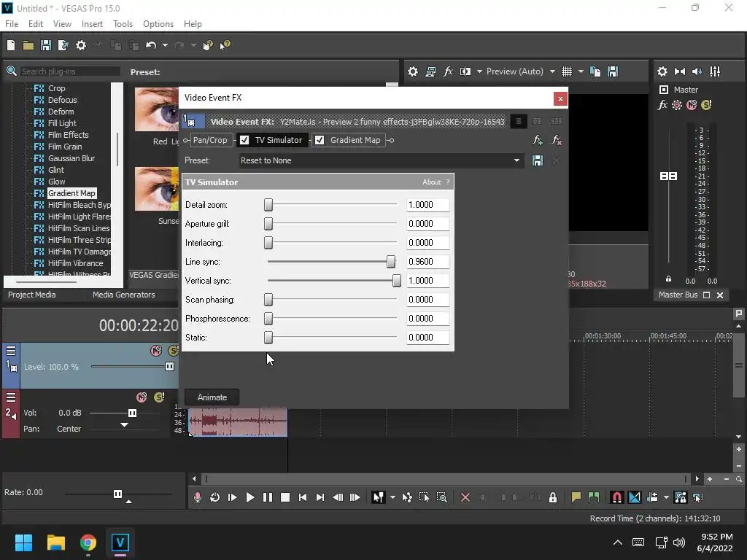Open Master Bus audio properties gear

coord(662,72)
